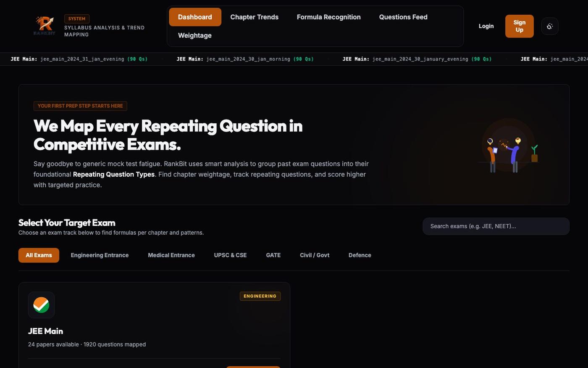This screenshot has width=588, height=368.
Task: Focus the Search exams input field
Action: [x=496, y=226]
